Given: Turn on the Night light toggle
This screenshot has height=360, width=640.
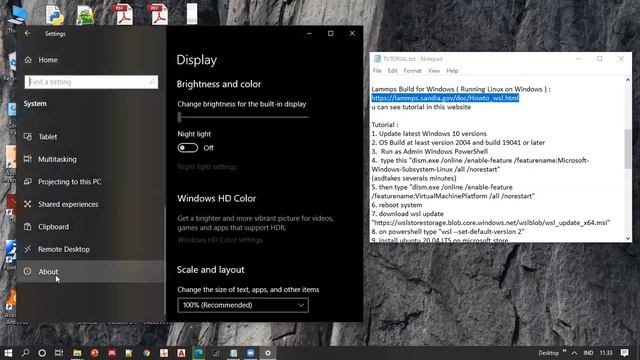Looking at the screenshot, I should click(188, 148).
